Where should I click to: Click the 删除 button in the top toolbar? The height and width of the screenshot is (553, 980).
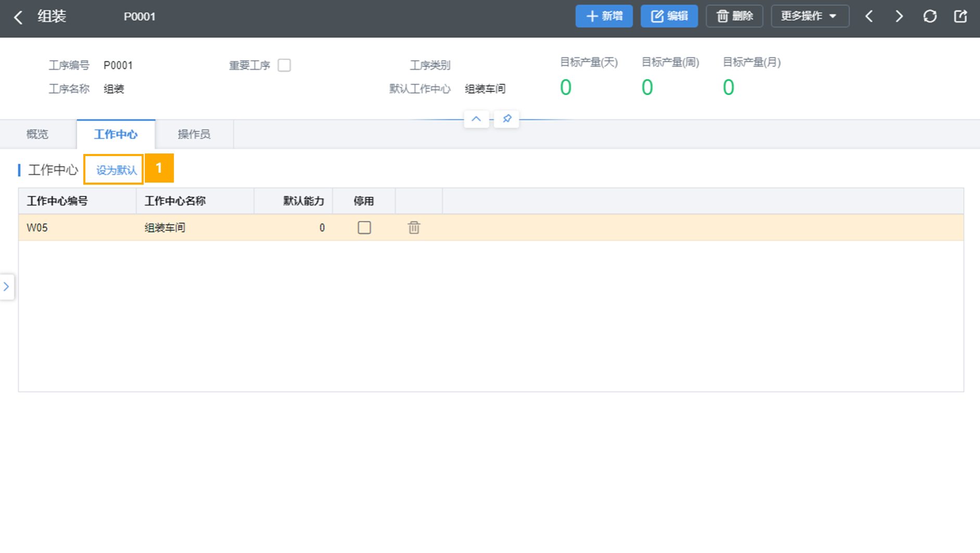pyautogui.click(x=734, y=16)
